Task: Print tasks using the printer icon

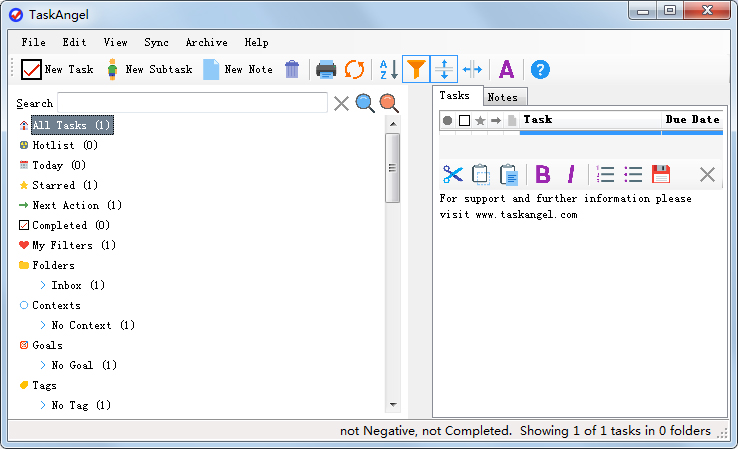Action: [x=326, y=69]
